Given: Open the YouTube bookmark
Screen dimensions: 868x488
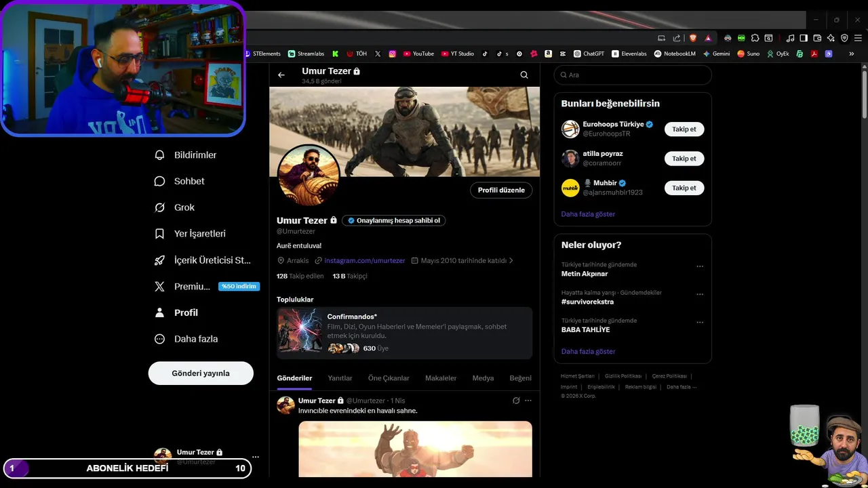Looking at the screenshot, I should 418,54.
